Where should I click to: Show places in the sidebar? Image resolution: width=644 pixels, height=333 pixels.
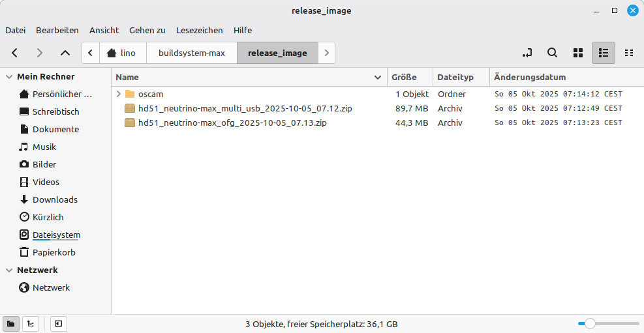coord(11,323)
